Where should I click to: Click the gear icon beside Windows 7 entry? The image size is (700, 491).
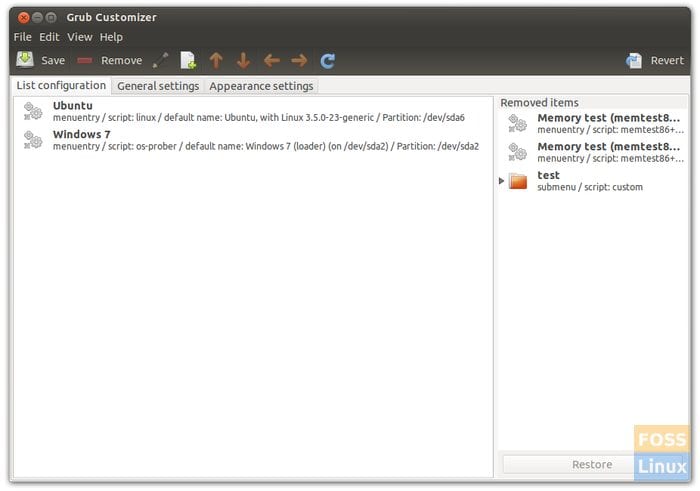tap(33, 140)
